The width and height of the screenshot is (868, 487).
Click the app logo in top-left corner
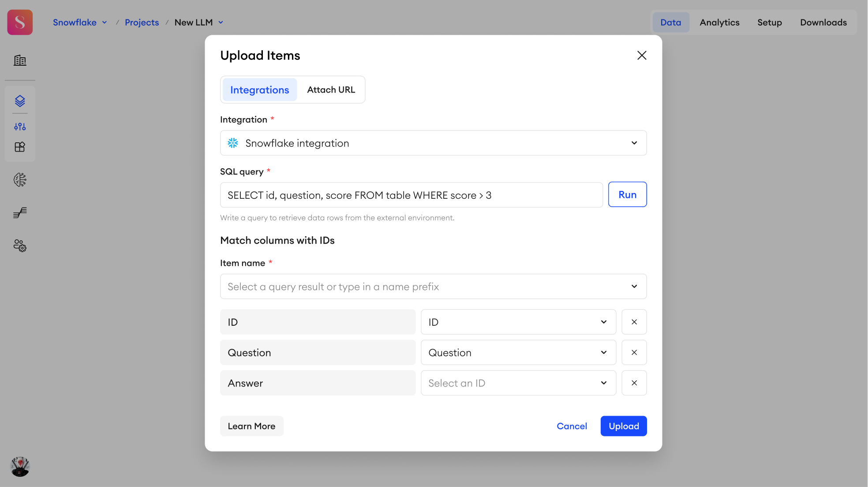[20, 22]
